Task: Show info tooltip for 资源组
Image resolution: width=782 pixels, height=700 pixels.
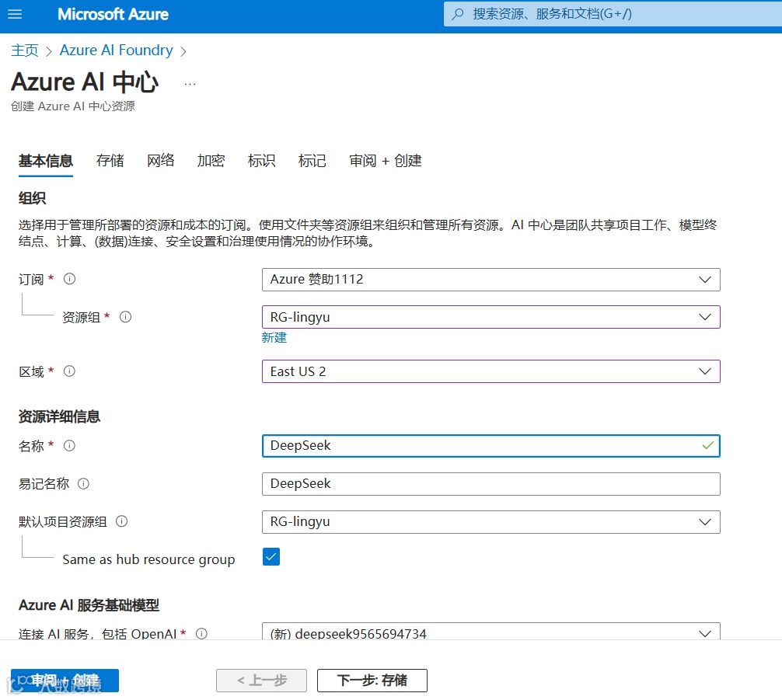Action: (125, 317)
